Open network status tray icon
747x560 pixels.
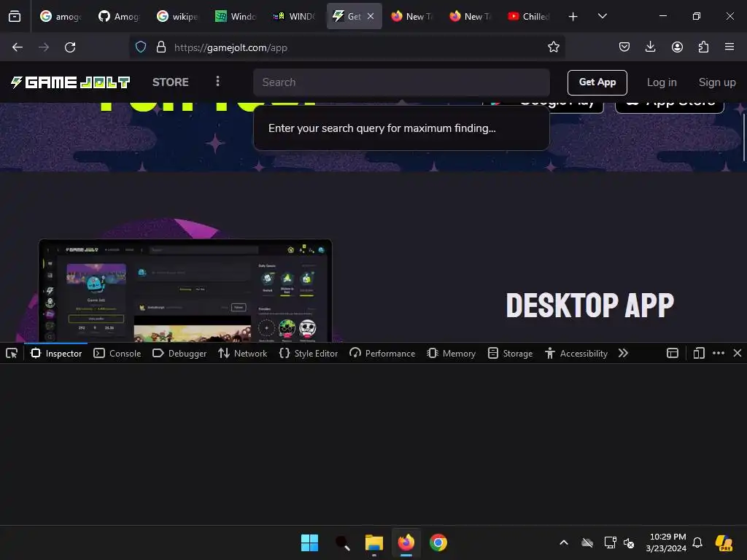[x=610, y=542]
